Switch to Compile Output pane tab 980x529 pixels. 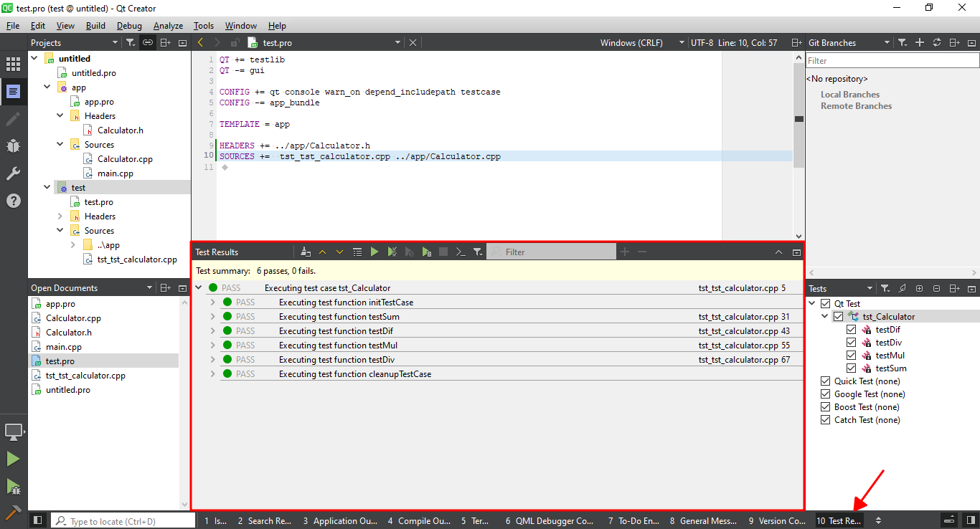pos(420,521)
